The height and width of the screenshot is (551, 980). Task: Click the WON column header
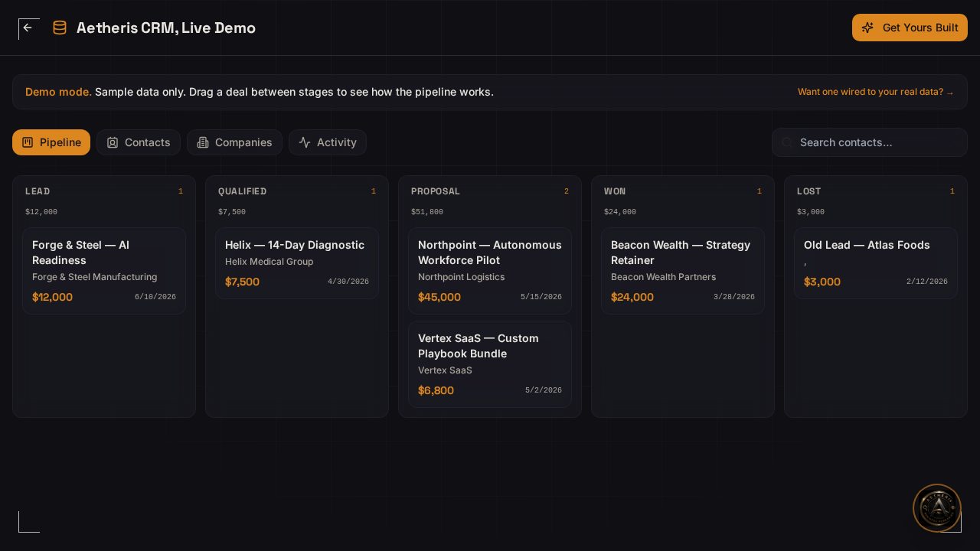[x=615, y=191]
